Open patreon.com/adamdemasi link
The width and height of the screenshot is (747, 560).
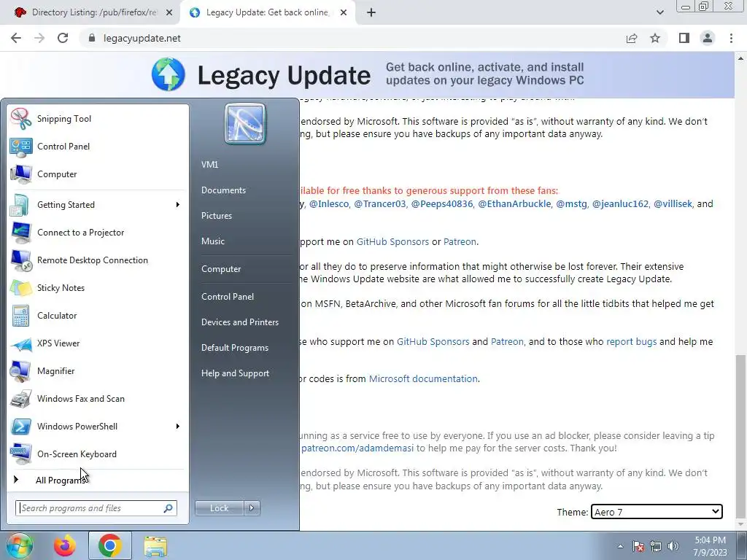pyautogui.click(x=357, y=448)
